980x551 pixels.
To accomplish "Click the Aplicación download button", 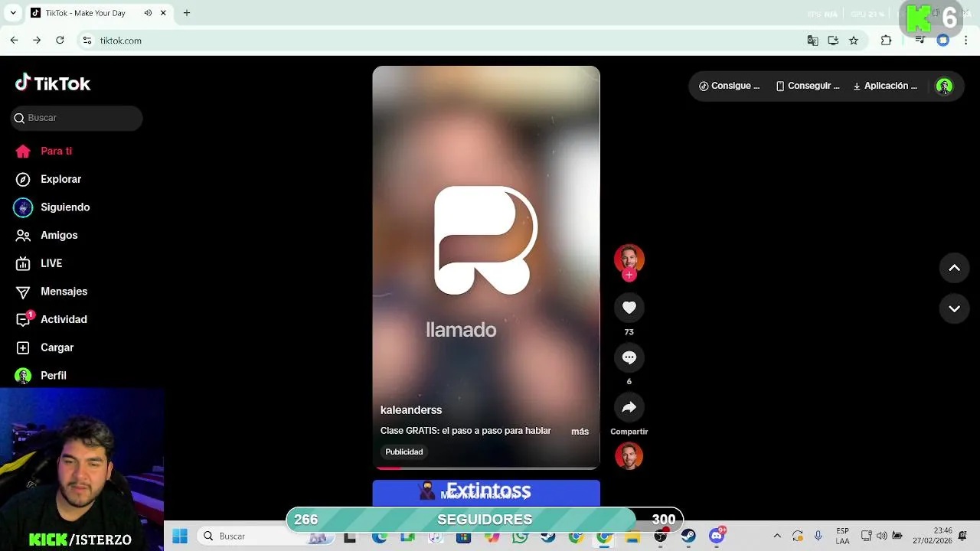I will click(x=885, y=86).
